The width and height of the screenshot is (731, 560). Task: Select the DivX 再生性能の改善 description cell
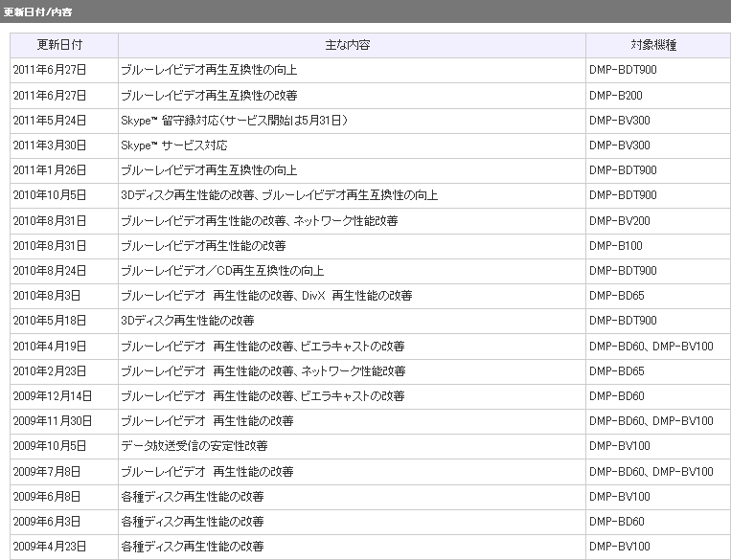[352, 296]
